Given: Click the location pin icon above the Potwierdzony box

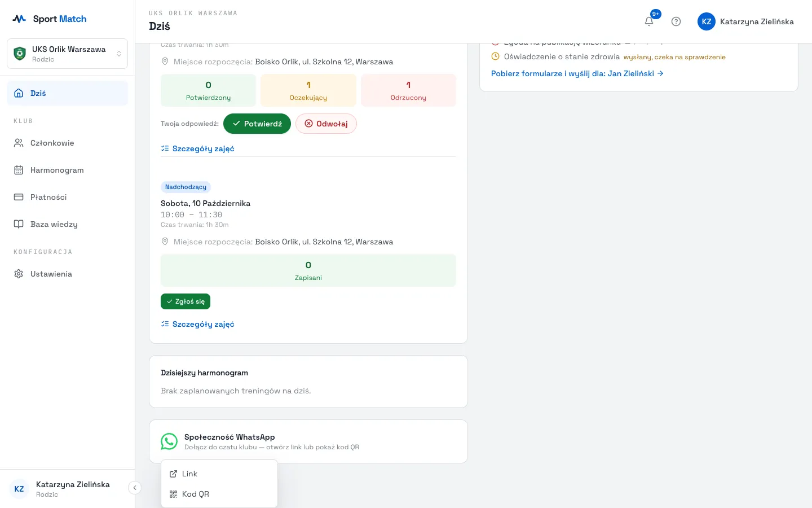Looking at the screenshot, I should pos(165,62).
